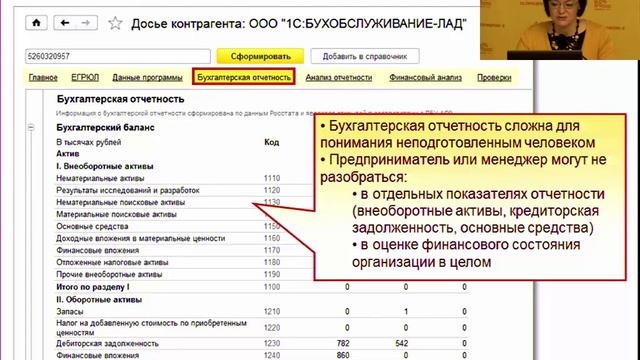Viewport: 640px width, 360px height.
Task: Switch to the Проверки tab
Action: pos(494,78)
